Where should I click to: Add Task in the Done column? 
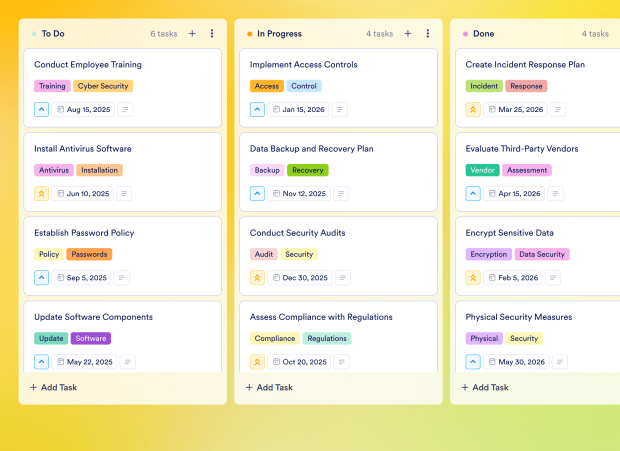(485, 387)
